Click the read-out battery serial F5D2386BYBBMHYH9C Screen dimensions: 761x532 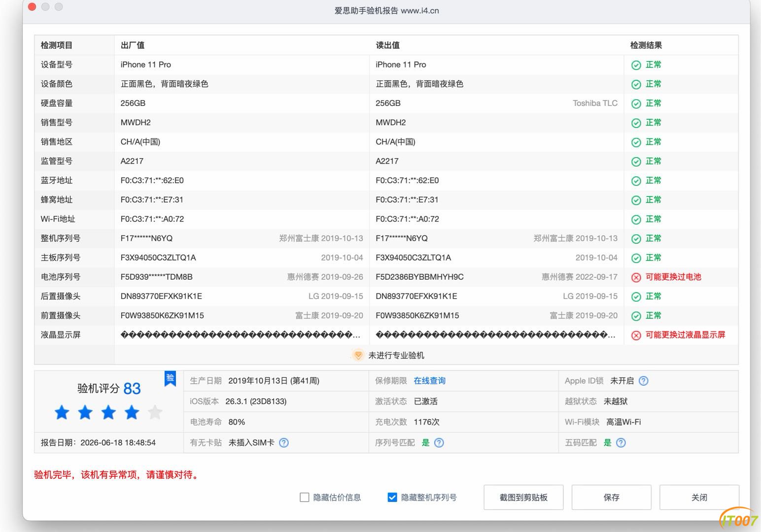(x=419, y=277)
